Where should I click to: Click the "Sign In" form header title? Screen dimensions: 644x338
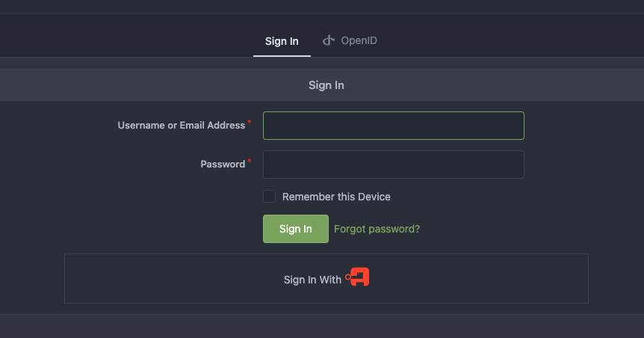tap(326, 85)
